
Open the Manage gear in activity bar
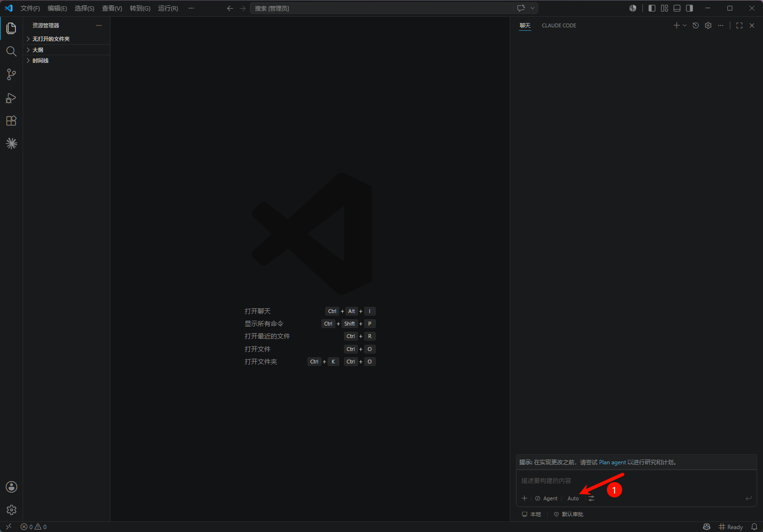pyautogui.click(x=12, y=510)
